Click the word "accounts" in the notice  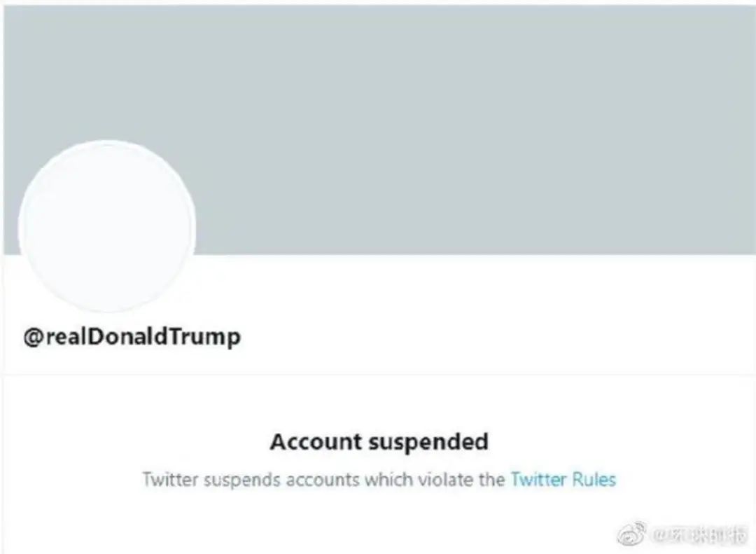pyautogui.click(x=316, y=480)
